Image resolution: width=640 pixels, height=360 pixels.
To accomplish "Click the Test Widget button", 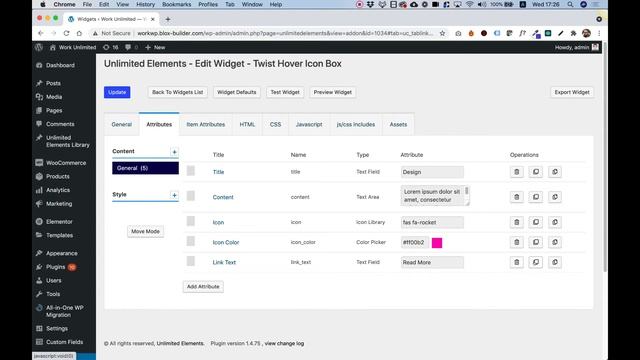I will [x=285, y=92].
